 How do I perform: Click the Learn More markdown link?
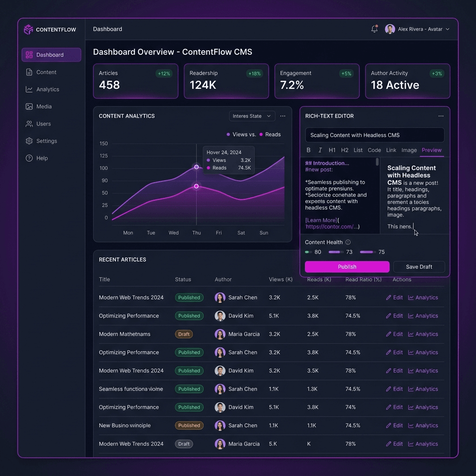[x=322, y=220]
